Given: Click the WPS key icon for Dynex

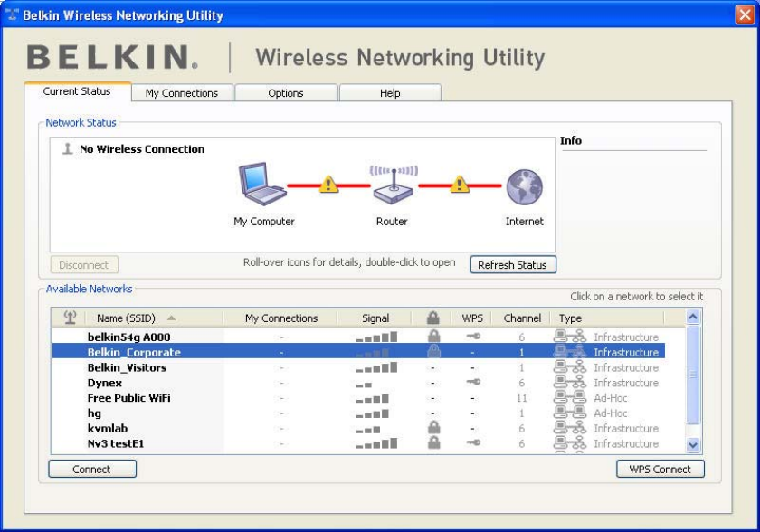Looking at the screenshot, I should coord(473,382).
